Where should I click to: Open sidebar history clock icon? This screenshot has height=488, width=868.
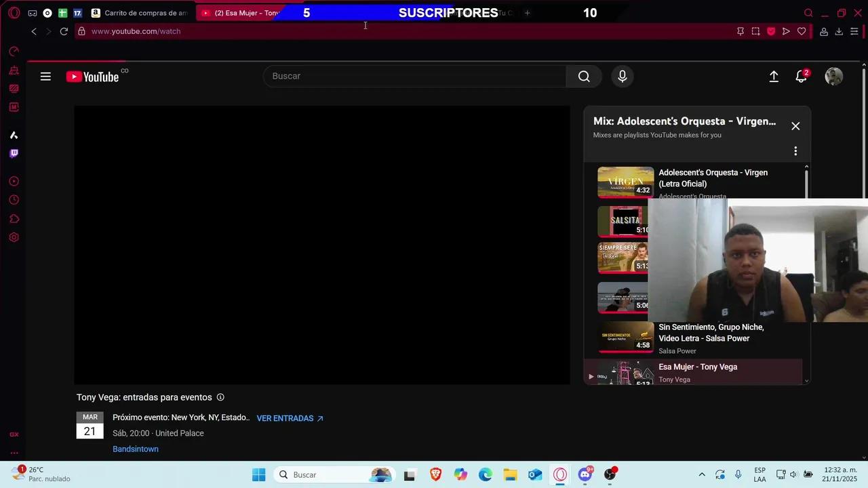pyautogui.click(x=14, y=200)
